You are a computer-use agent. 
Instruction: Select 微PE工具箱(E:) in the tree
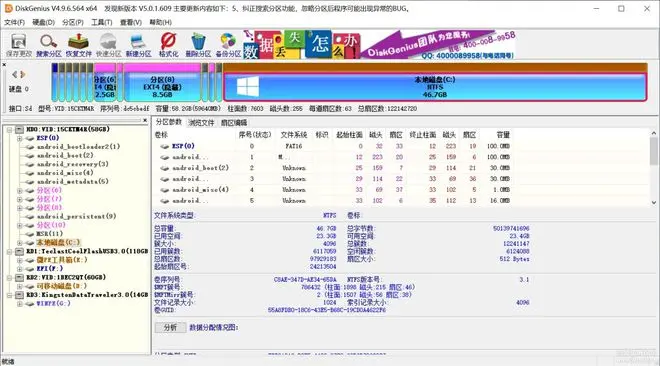(62, 260)
